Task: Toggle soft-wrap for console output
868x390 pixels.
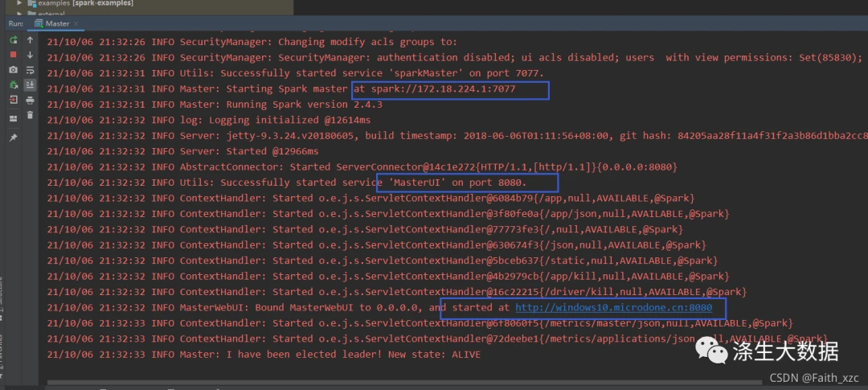Action: pos(30,70)
